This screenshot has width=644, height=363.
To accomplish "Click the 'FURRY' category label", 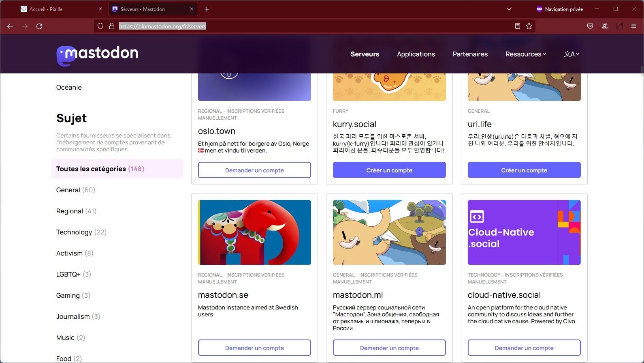I will 341,111.
